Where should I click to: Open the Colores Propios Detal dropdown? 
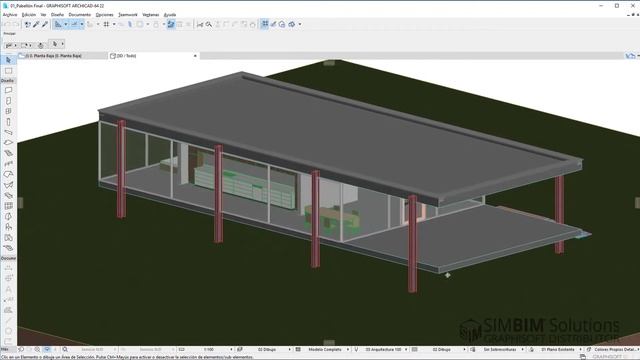pyautogui.click(x=616, y=350)
